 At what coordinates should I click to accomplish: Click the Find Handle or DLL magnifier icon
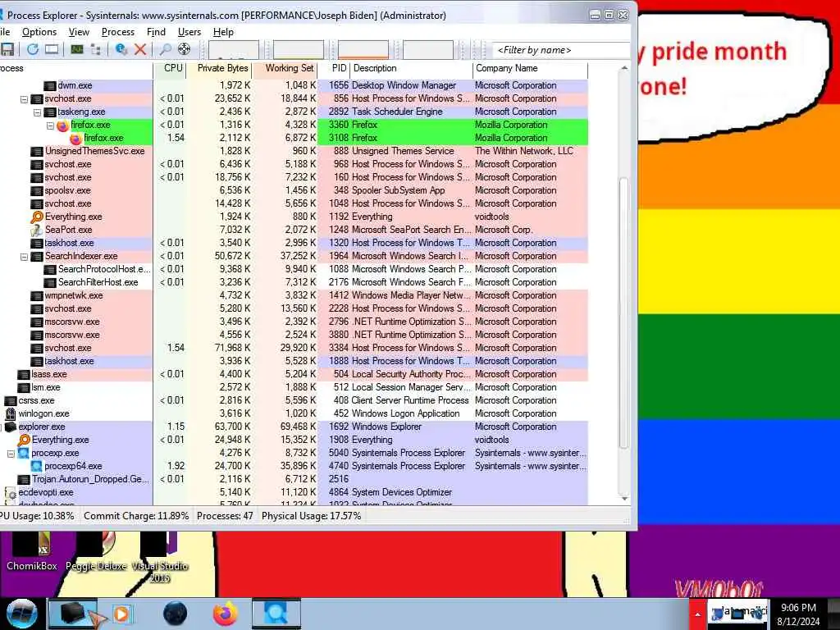point(166,50)
